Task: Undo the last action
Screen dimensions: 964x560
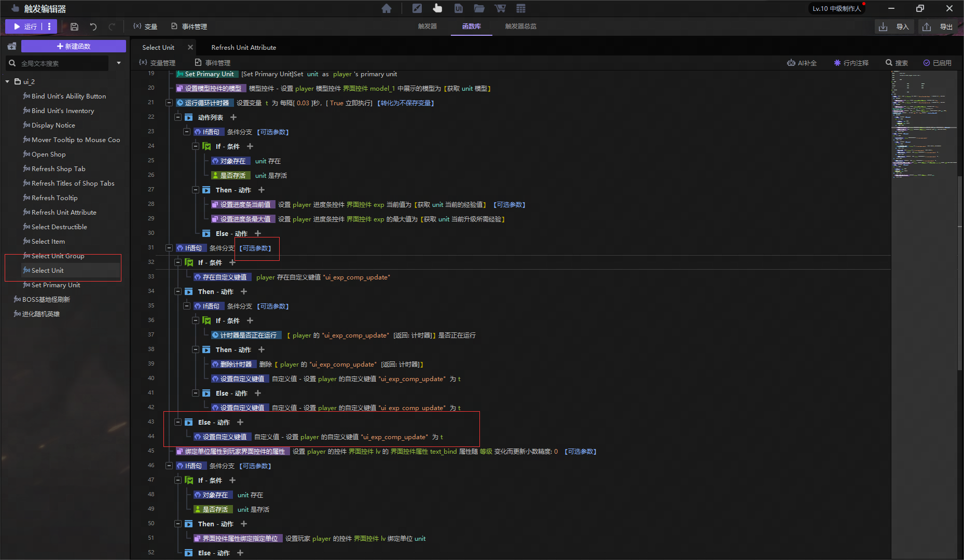Action: point(93,26)
